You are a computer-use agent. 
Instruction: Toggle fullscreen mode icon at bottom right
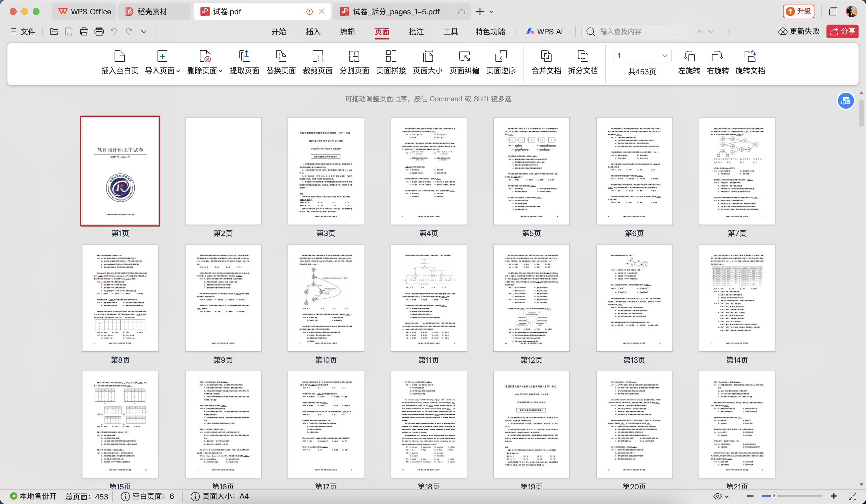853,496
